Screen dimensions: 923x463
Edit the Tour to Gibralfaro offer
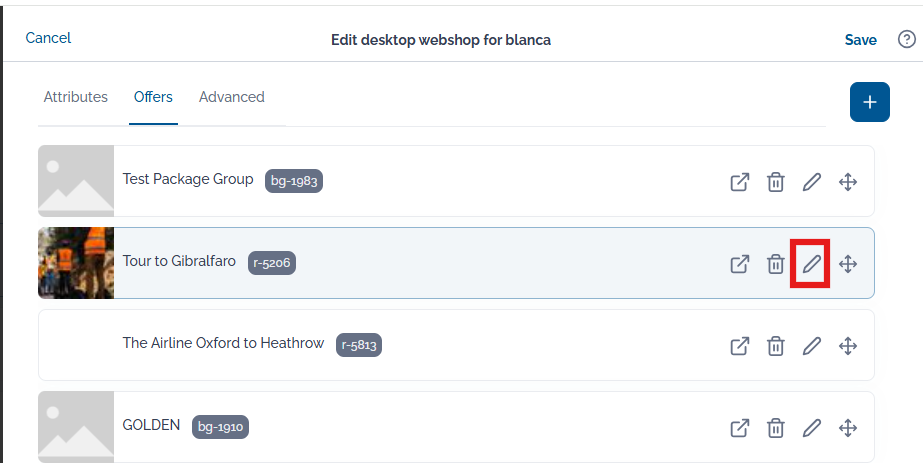(x=812, y=264)
